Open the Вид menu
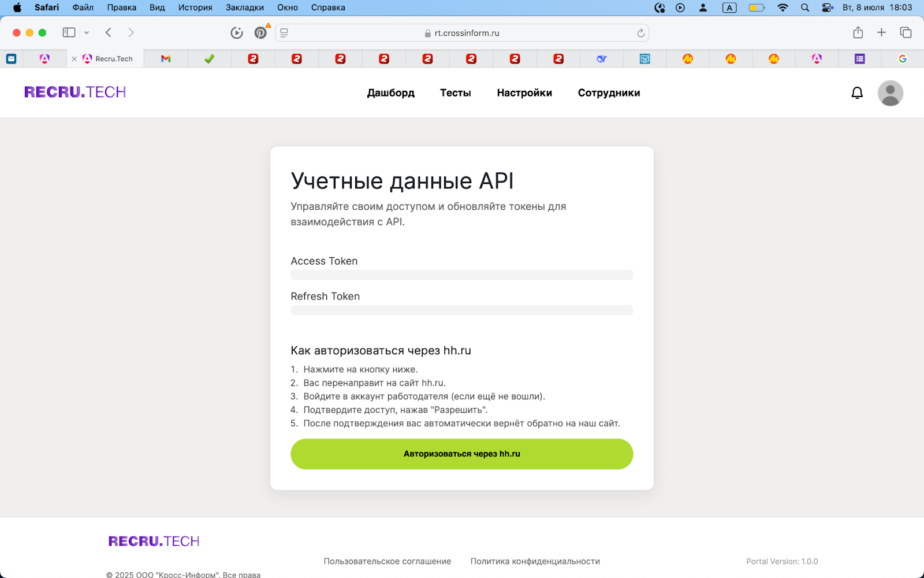This screenshot has width=924, height=578. (157, 8)
